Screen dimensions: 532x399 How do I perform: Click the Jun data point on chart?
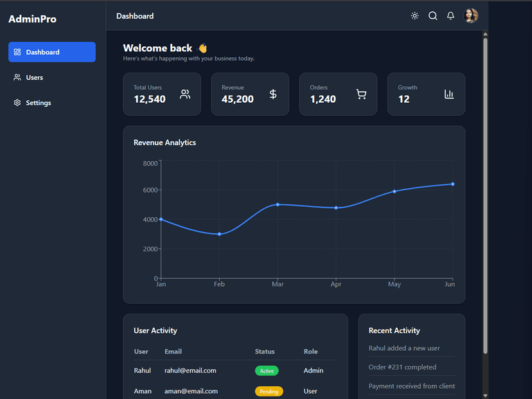[x=453, y=184]
